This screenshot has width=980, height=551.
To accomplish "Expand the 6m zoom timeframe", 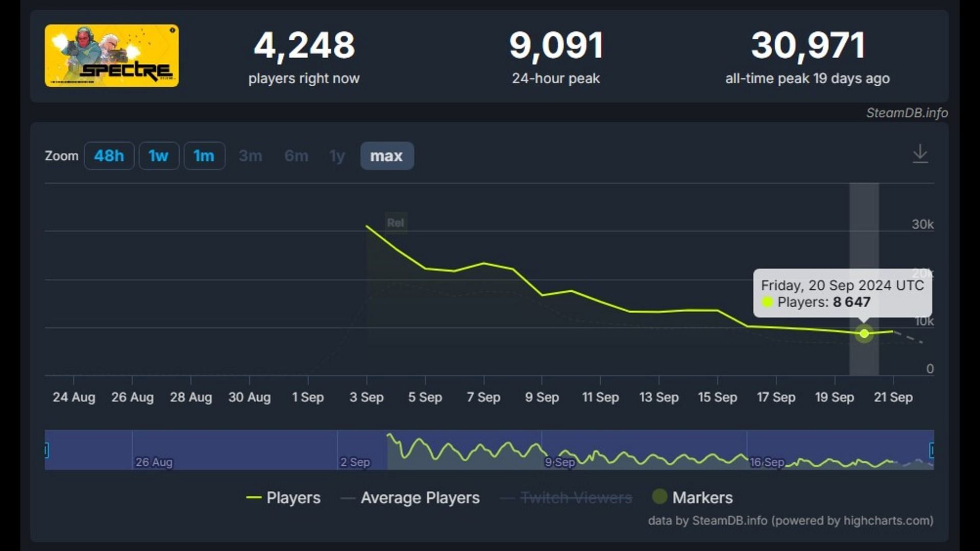I will (x=295, y=156).
